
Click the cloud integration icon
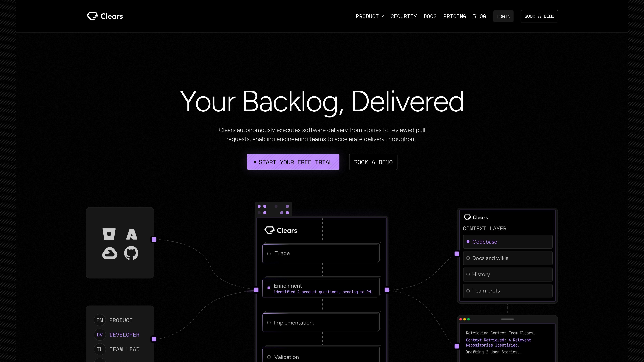110,253
